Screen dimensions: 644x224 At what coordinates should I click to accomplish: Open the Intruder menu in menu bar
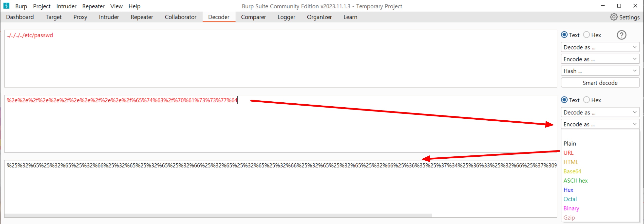[x=66, y=6]
